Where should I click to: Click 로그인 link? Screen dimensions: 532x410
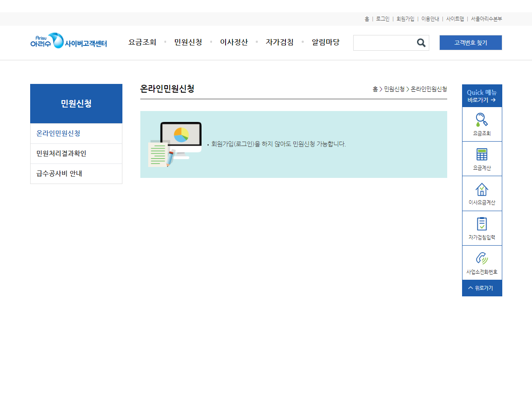[382, 19]
